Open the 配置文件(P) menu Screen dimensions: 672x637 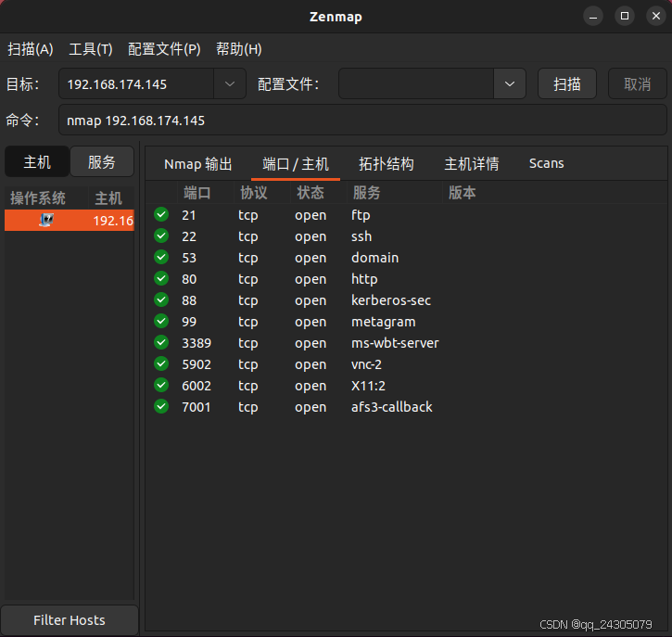(164, 49)
